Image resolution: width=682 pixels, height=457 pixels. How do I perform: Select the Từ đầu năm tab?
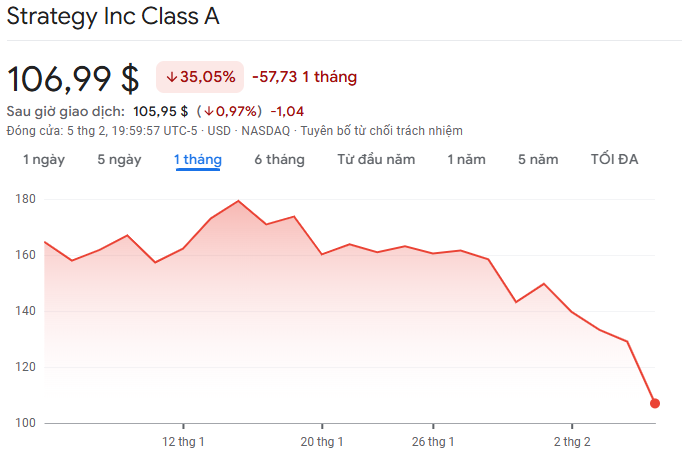coord(376,160)
